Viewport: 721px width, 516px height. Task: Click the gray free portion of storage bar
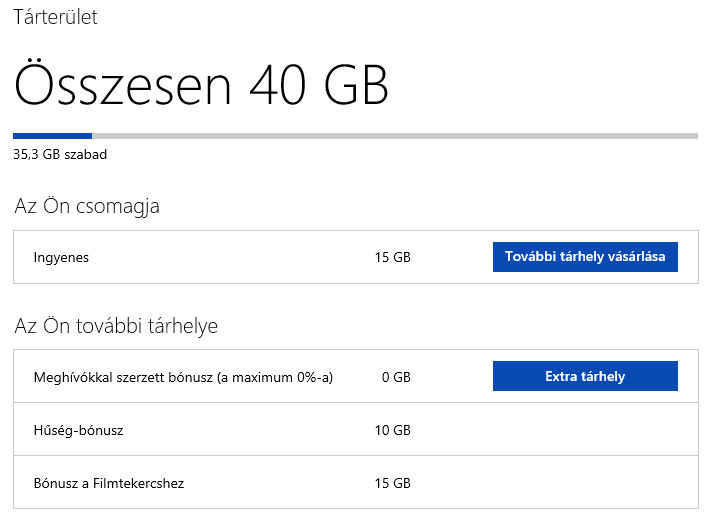(395, 135)
